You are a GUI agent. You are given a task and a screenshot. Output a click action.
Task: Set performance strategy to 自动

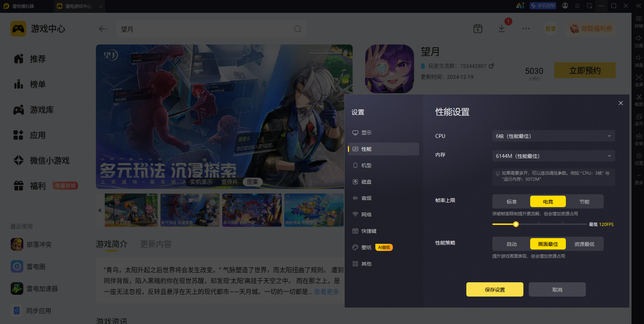(x=512, y=244)
